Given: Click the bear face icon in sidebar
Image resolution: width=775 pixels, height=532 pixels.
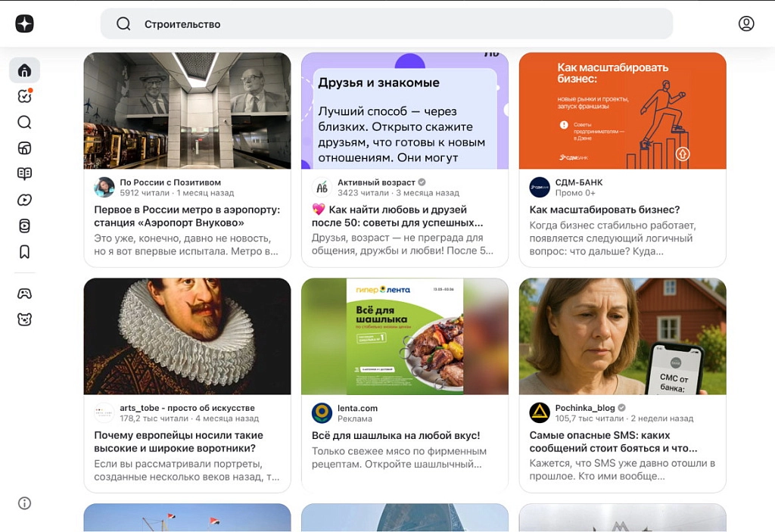Looking at the screenshot, I should [24, 319].
